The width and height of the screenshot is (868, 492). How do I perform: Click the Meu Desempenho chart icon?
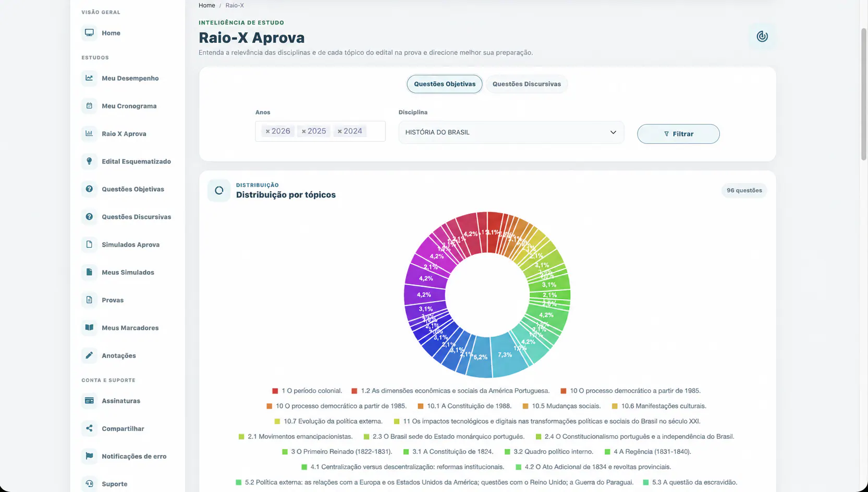pos(89,78)
